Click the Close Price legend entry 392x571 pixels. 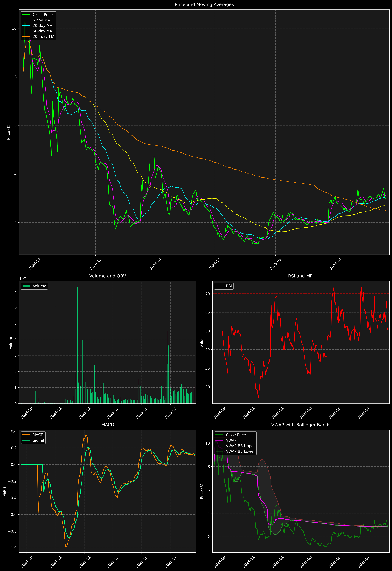43,14
